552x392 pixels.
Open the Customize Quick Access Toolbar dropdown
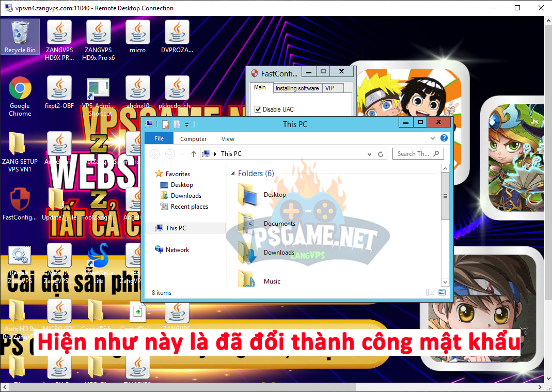tap(187, 124)
